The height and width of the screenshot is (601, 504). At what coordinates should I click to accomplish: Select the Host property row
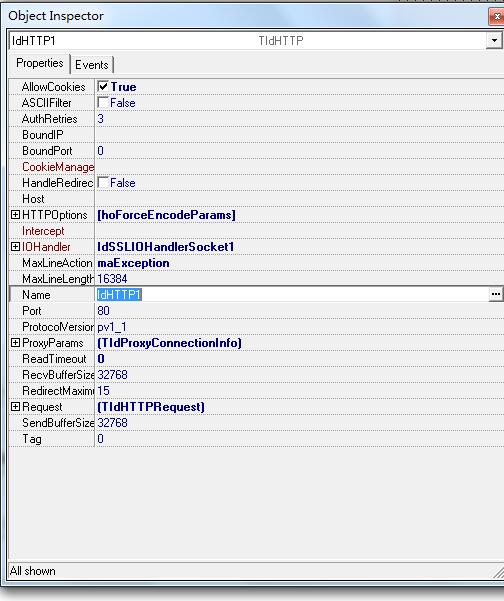257,199
